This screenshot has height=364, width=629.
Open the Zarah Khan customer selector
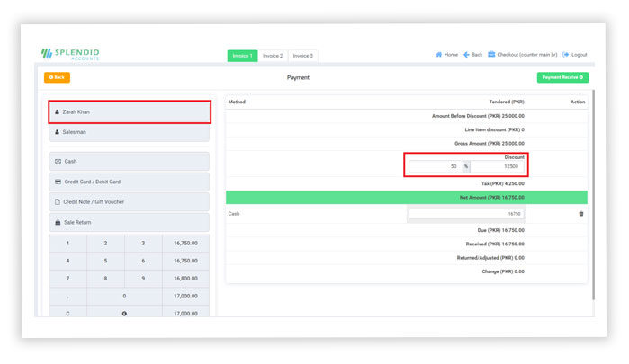129,112
